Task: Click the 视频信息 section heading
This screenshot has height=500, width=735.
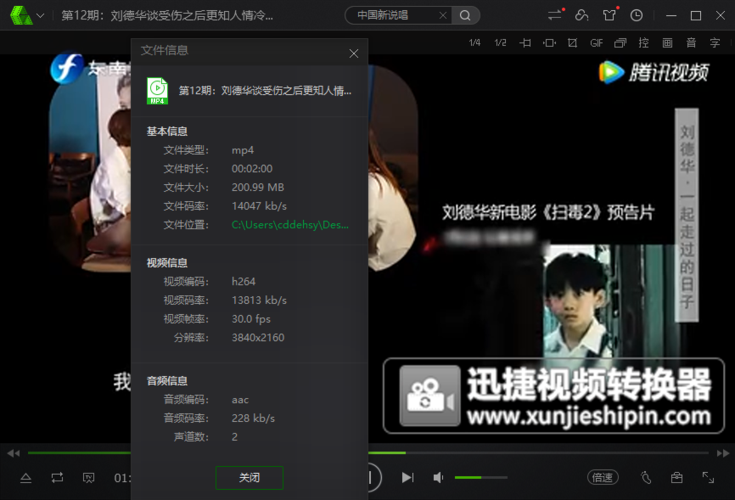Action: click(x=167, y=263)
